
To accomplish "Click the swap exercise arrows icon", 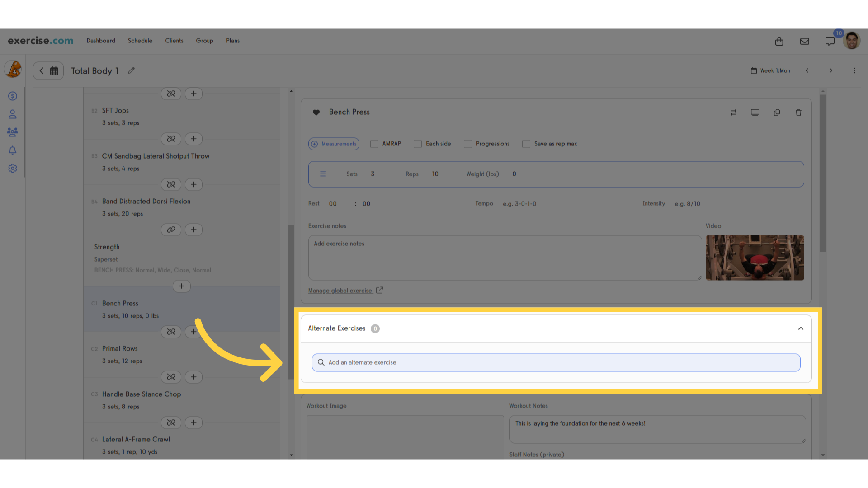I will point(733,113).
